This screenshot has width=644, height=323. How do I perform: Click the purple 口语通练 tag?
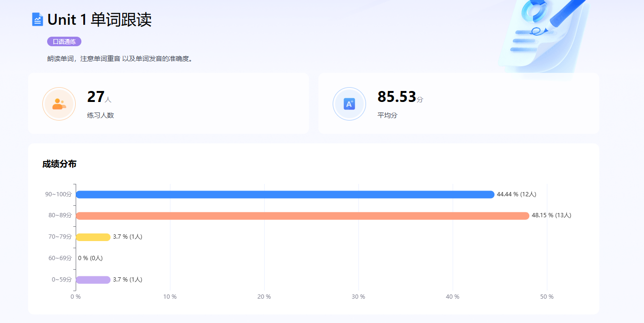tap(64, 41)
